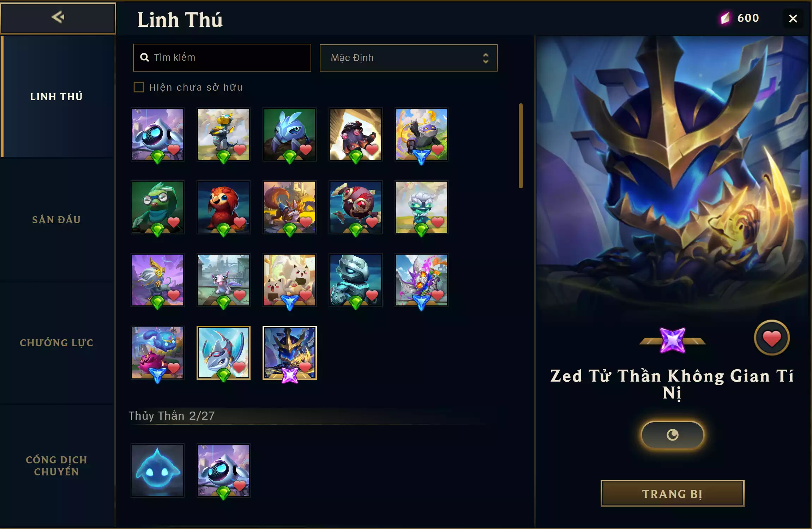The width and height of the screenshot is (812, 529).
Task: Click the star rarity gem above the Zed name
Action: click(672, 340)
